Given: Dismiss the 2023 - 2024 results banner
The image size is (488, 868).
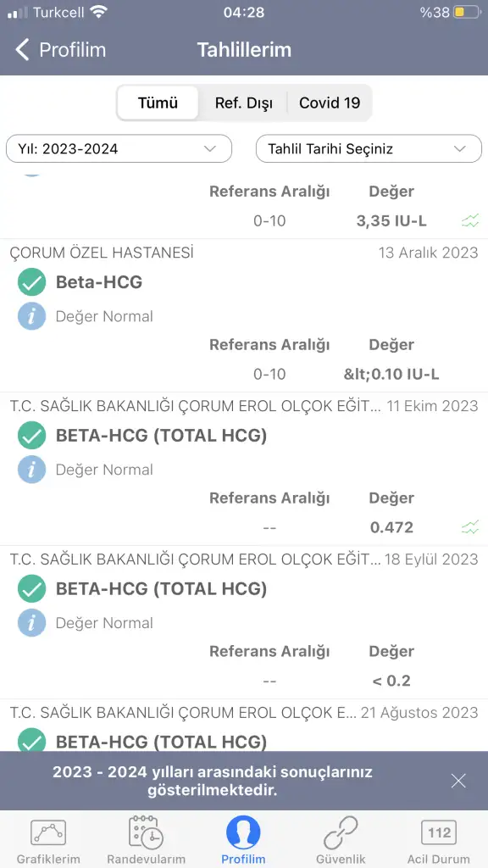Looking at the screenshot, I should (x=458, y=781).
